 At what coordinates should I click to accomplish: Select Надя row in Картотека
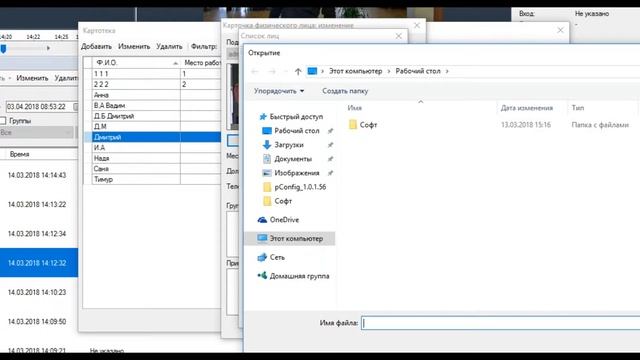156,158
